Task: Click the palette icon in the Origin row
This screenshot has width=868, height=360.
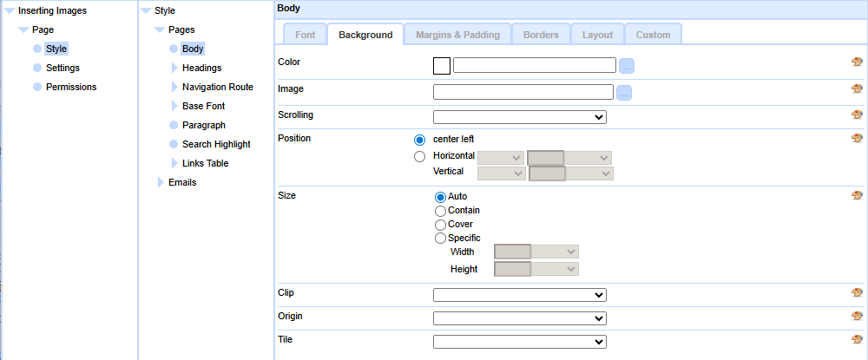Action: [x=857, y=317]
